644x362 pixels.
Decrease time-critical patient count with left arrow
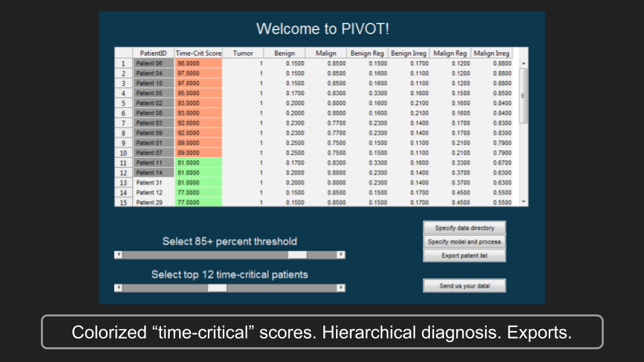pos(118,288)
